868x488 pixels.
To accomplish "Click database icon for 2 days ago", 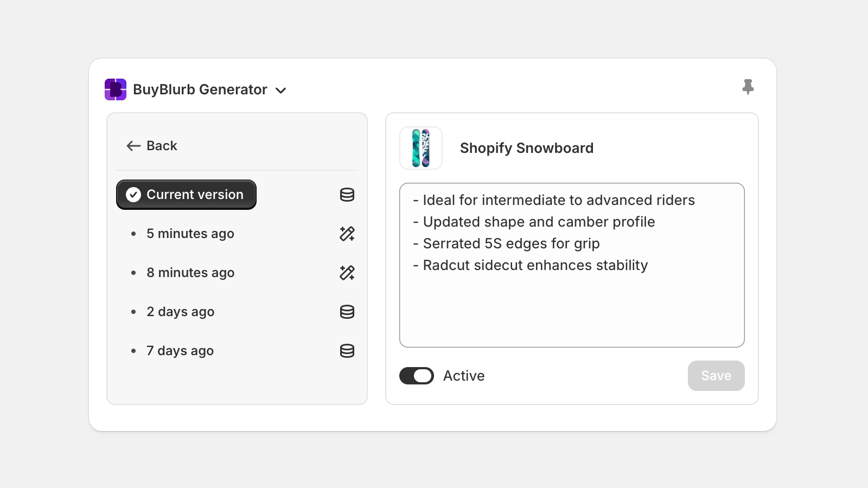I will pyautogui.click(x=347, y=312).
